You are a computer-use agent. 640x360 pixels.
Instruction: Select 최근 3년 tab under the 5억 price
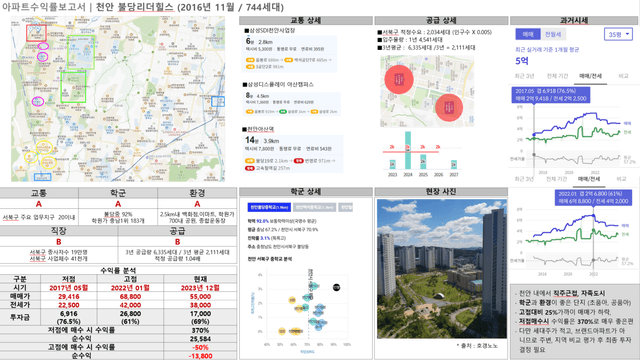(524, 76)
